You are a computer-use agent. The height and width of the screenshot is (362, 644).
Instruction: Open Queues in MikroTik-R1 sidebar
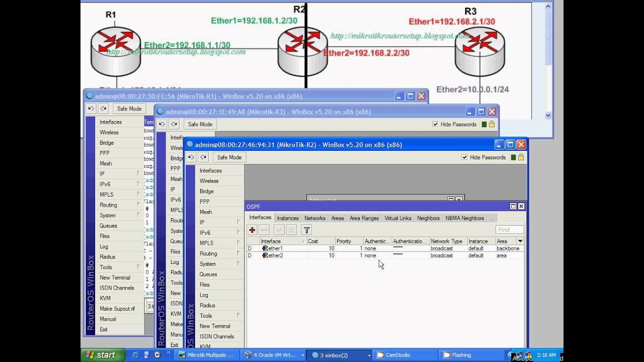[x=108, y=226]
